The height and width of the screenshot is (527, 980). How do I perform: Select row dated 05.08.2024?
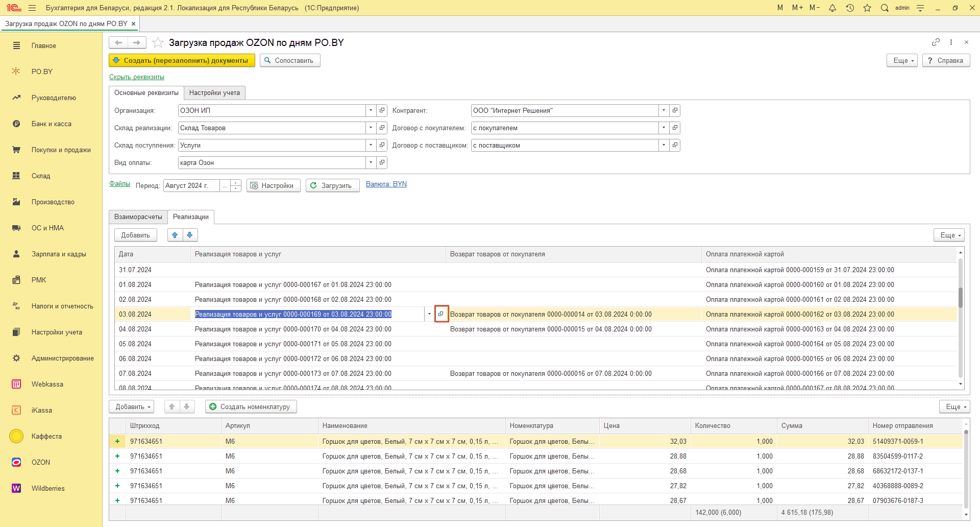(x=535, y=344)
